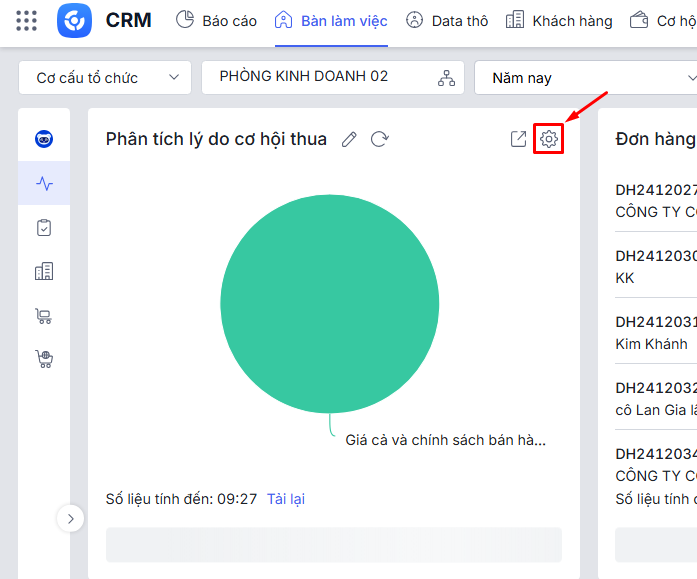Click the cart with globe sidebar icon
The width and height of the screenshot is (697, 579).
[x=44, y=359]
